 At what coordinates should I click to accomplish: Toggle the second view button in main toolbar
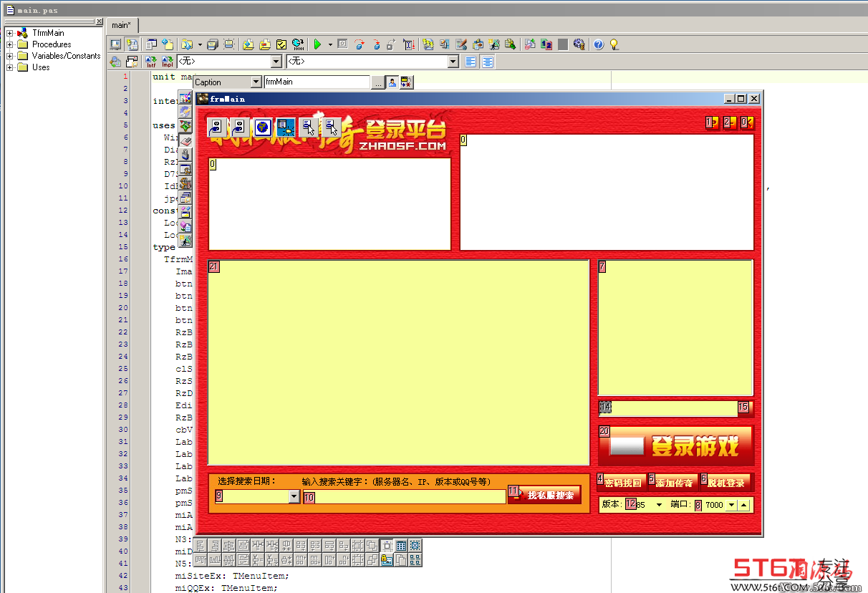(132, 44)
